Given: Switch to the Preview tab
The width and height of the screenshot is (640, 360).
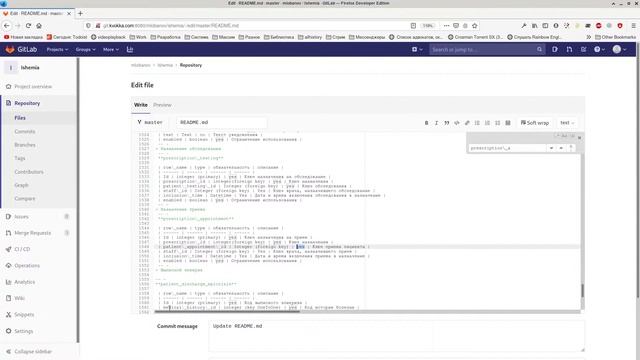Looking at the screenshot, I should [x=162, y=105].
